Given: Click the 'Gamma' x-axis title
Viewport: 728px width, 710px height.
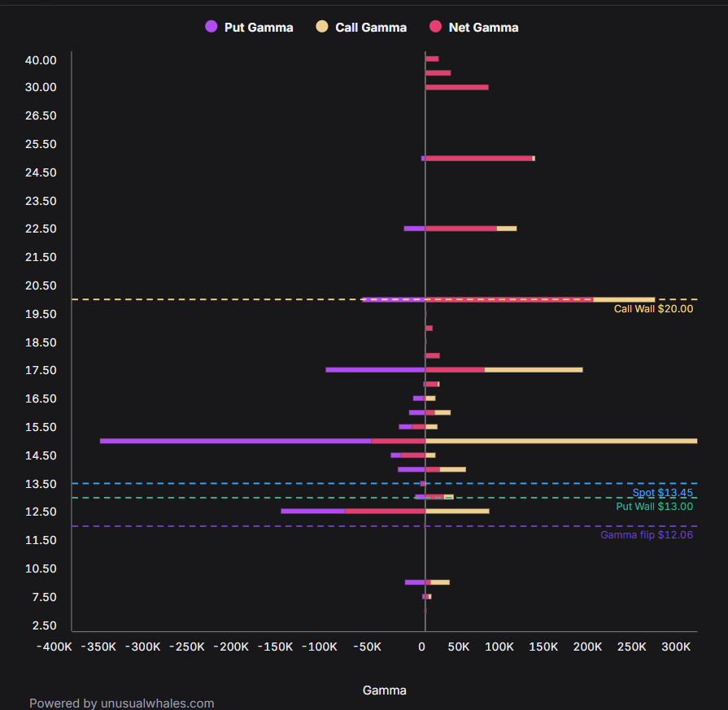Looking at the screenshot, I should tap(385, 690).
